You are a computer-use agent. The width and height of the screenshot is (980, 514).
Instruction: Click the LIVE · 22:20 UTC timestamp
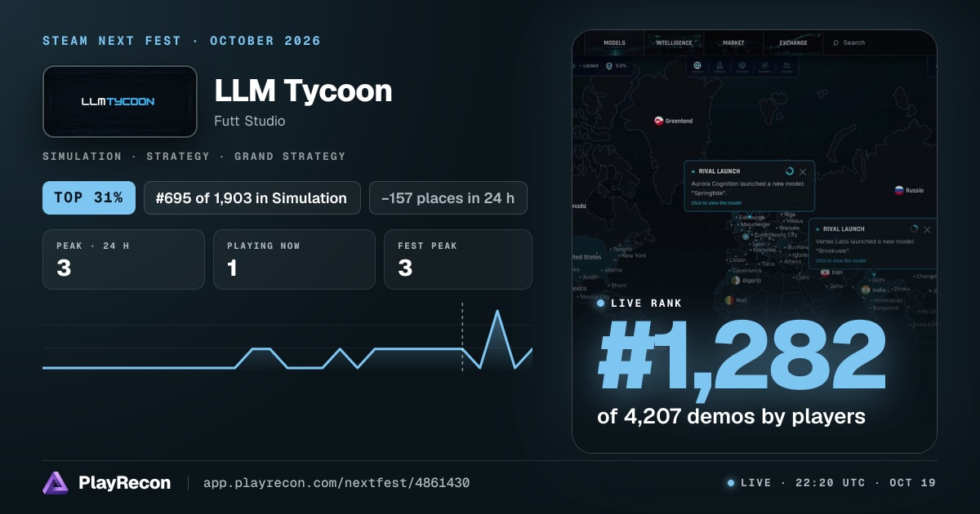838,483
